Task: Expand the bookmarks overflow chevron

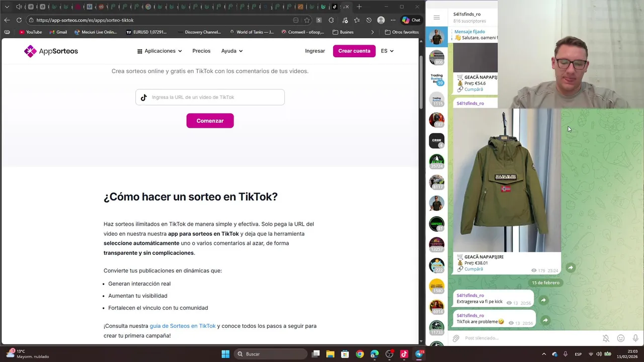Action: point(372,32)
